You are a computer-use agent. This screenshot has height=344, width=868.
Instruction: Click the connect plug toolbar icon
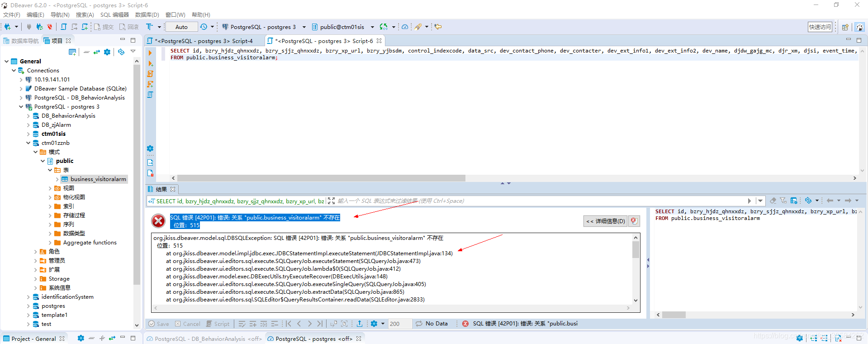pyautogui.click(x=29, y=27)
